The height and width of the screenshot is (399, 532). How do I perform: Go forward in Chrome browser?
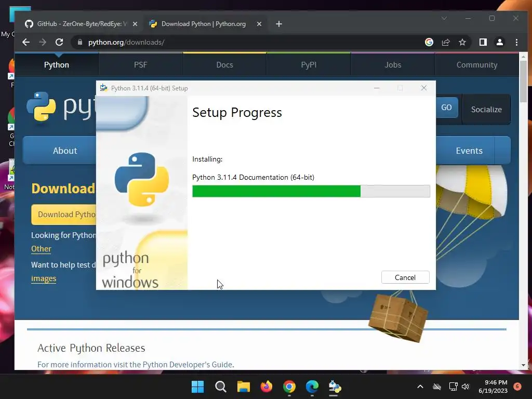pos(43,42)
